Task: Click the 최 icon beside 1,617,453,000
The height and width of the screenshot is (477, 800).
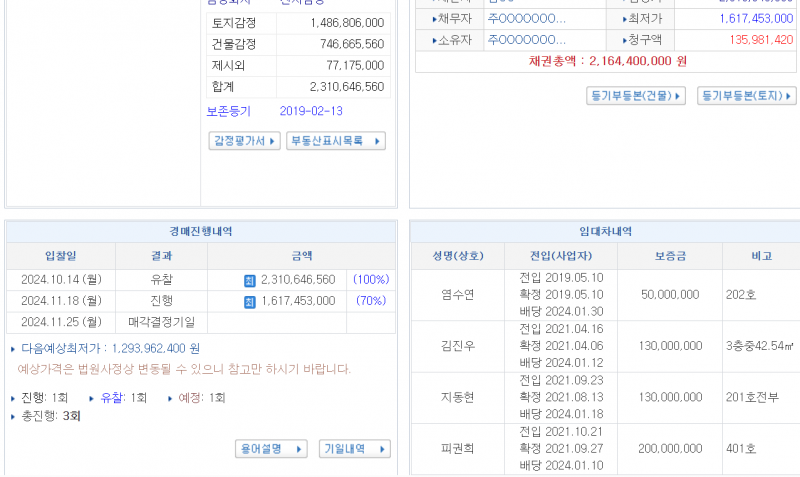Action: [x=250, y=301]
